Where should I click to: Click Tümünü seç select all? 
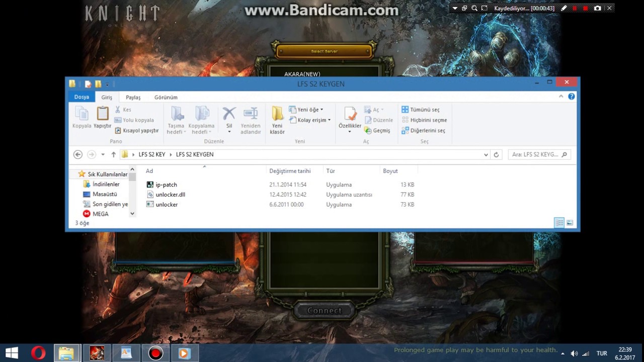click(420, 110)
